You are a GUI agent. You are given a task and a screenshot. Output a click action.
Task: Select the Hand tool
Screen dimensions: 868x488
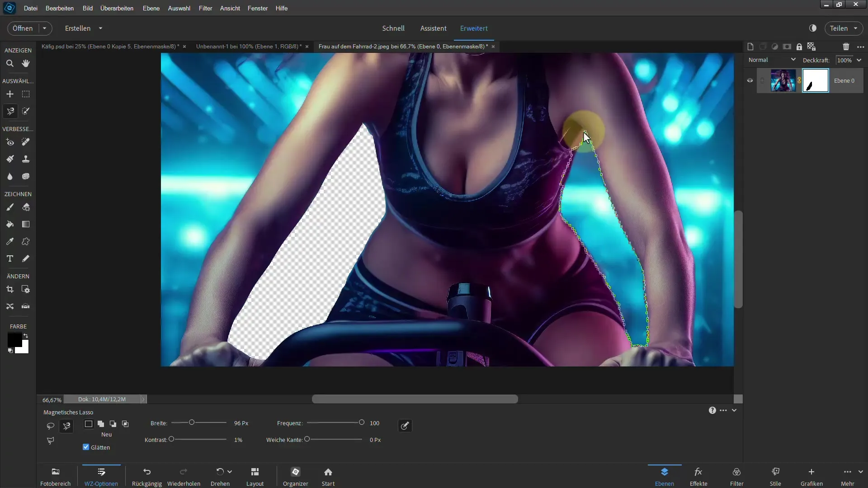(26, 63)
